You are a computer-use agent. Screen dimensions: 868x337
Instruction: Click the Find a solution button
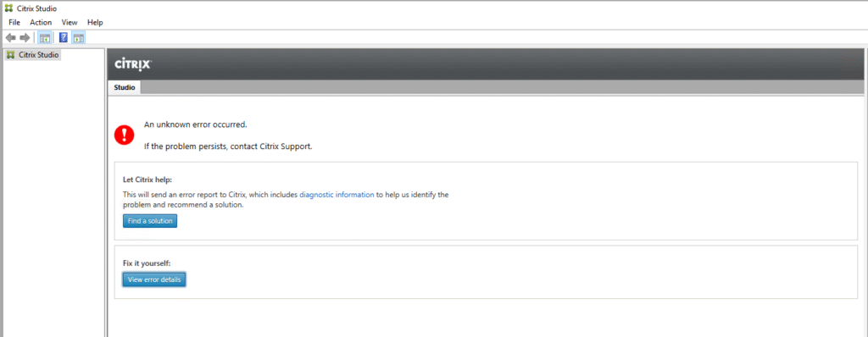(x=150, y=221)
